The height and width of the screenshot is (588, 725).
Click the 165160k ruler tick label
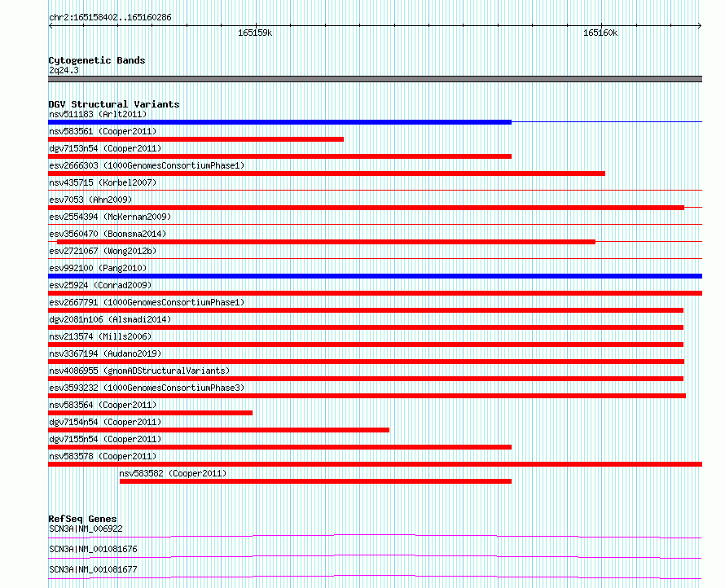(600, 33)
